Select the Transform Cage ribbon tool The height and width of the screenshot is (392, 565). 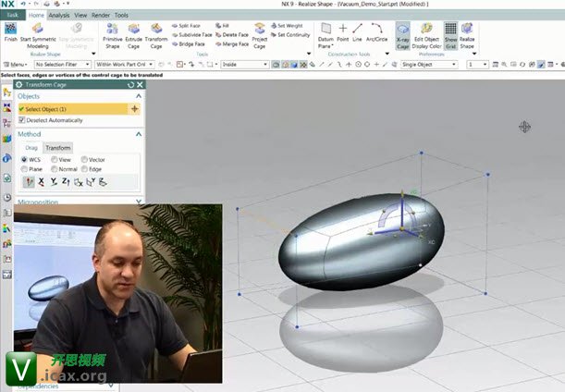[x=156, y=36]
